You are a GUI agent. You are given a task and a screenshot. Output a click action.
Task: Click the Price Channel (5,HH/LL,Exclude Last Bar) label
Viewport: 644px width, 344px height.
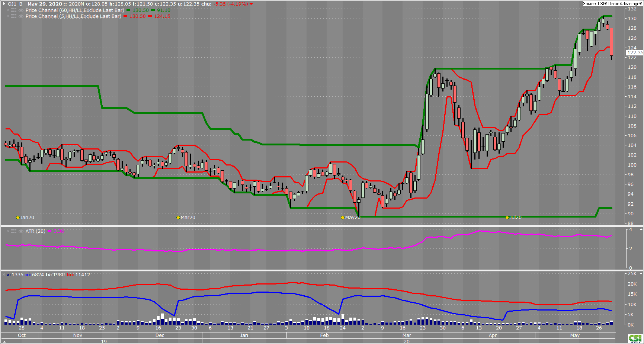73,16
